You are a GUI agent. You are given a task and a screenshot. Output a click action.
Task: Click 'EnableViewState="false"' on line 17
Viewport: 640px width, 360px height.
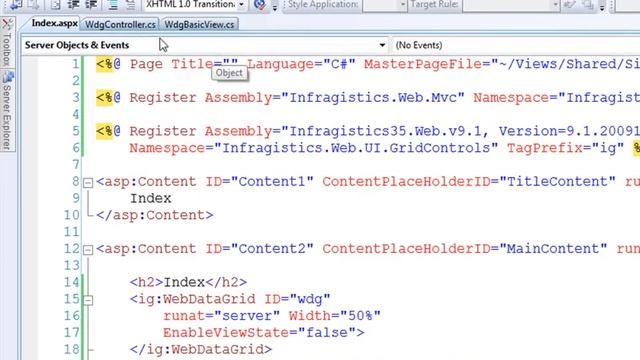[x=259, y=333]
